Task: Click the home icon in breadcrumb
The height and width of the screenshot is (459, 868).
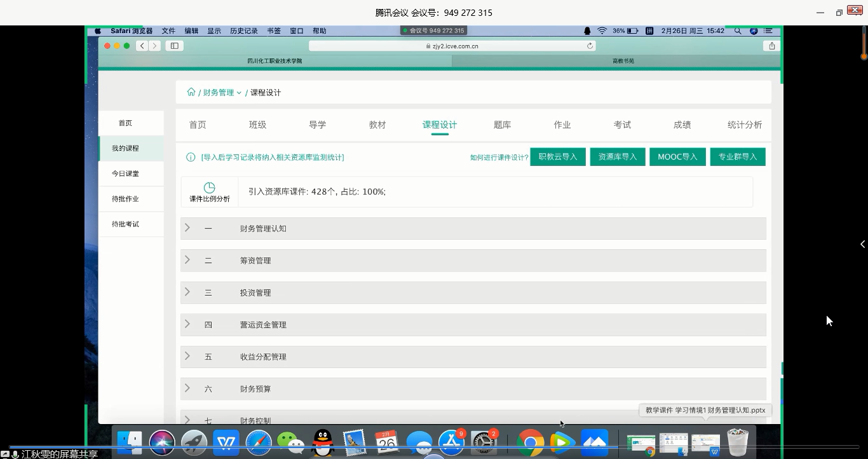Action: click(191, 92)
